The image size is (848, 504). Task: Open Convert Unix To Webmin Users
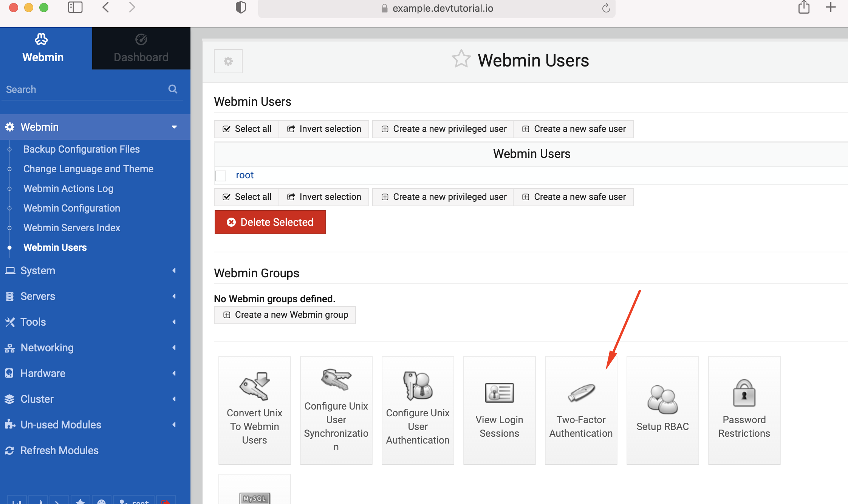[x=255, y=410]
